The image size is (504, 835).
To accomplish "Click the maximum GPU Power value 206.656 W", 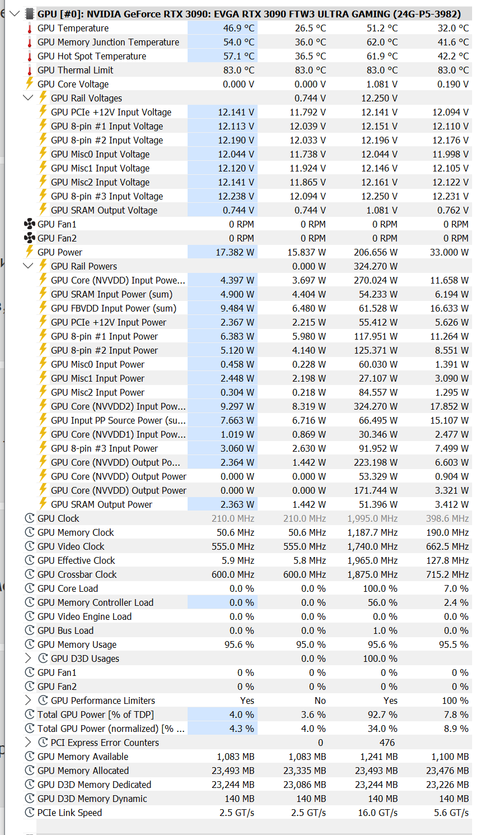I will pos(375,252).
